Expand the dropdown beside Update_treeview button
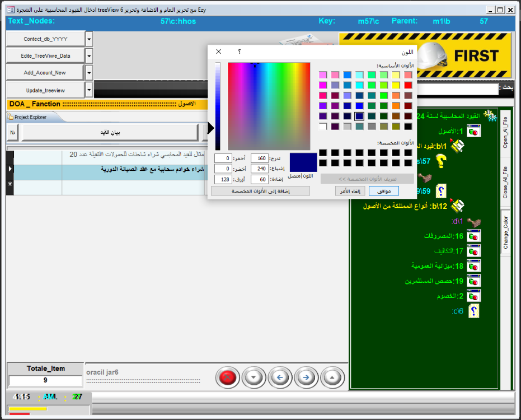 click(90, 90)
